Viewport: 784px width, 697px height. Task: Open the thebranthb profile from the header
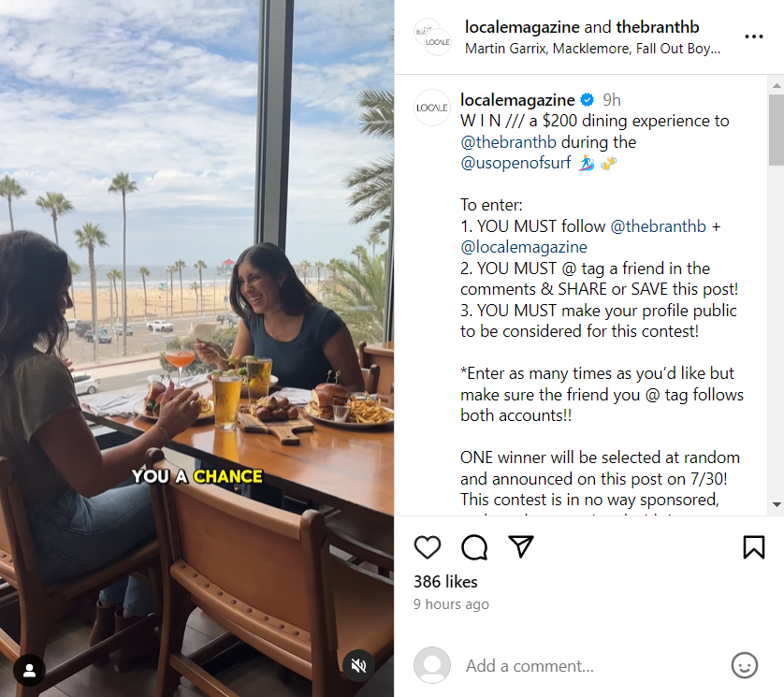tap(658, 27)
